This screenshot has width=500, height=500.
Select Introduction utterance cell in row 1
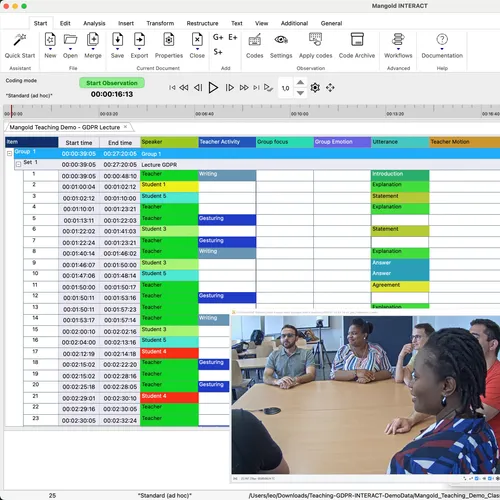(x=400, y=175)
